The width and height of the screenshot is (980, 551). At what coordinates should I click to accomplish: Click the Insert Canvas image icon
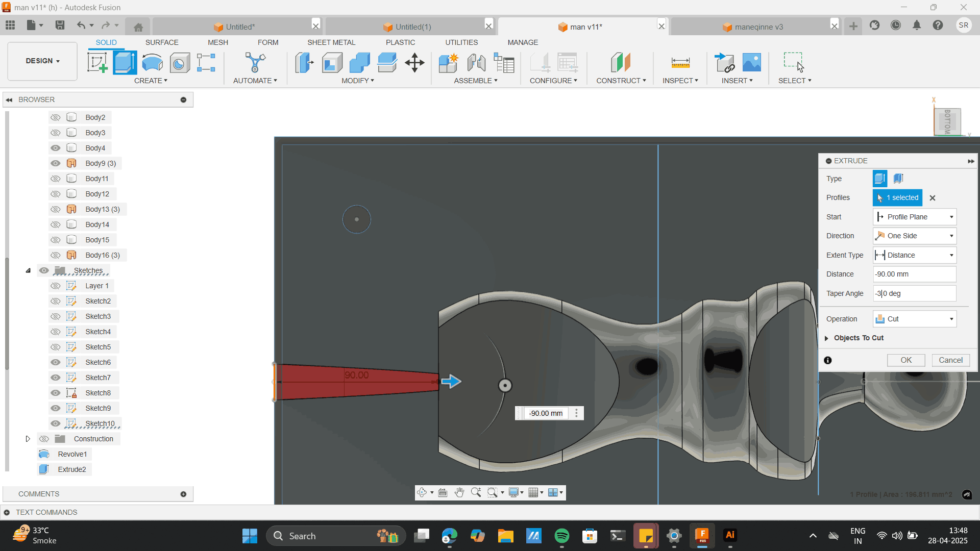coord(751,63)
